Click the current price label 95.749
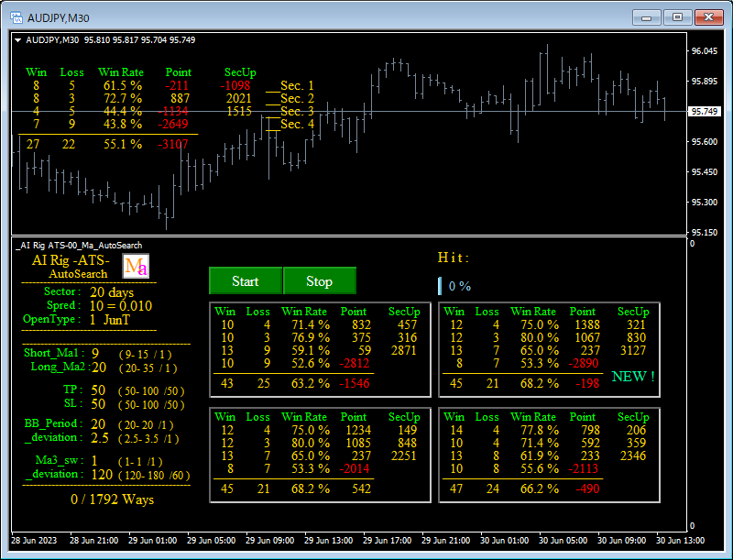The width and height of the screenshot is (733, 560). (704, 111)
